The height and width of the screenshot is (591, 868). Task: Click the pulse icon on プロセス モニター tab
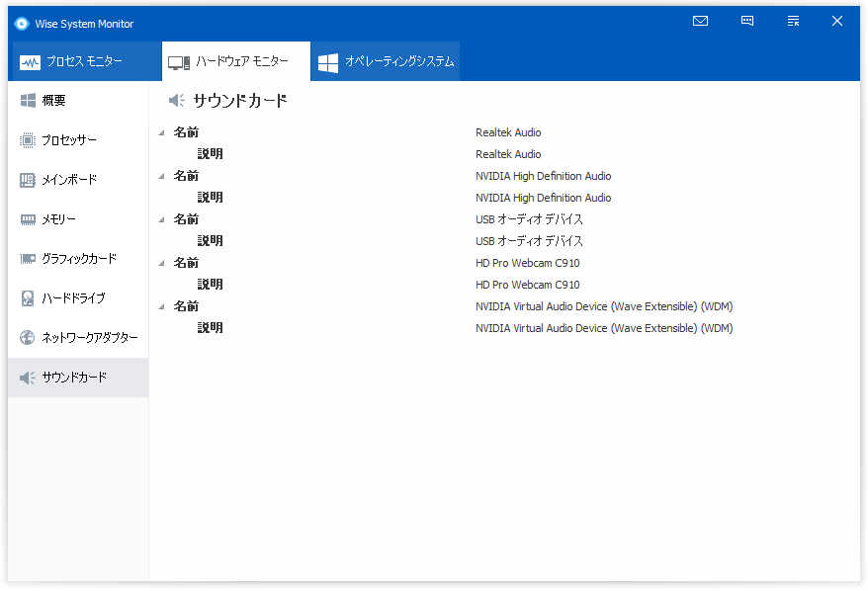click(x=30, y=62)
